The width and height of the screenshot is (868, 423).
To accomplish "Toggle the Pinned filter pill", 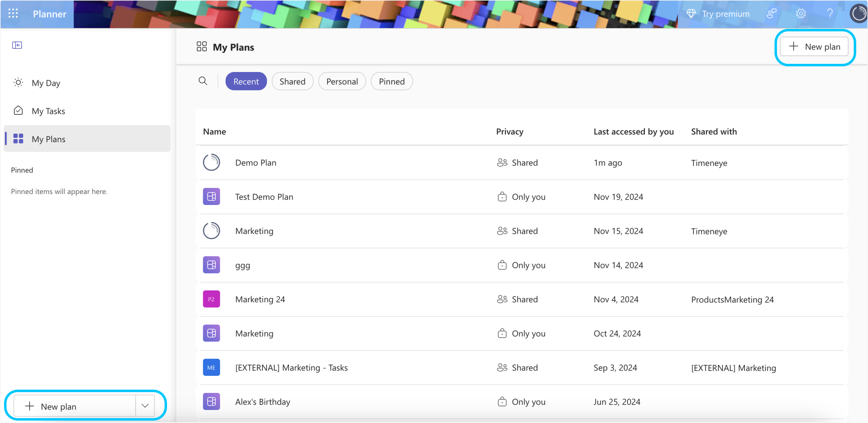I will point(391,81).
